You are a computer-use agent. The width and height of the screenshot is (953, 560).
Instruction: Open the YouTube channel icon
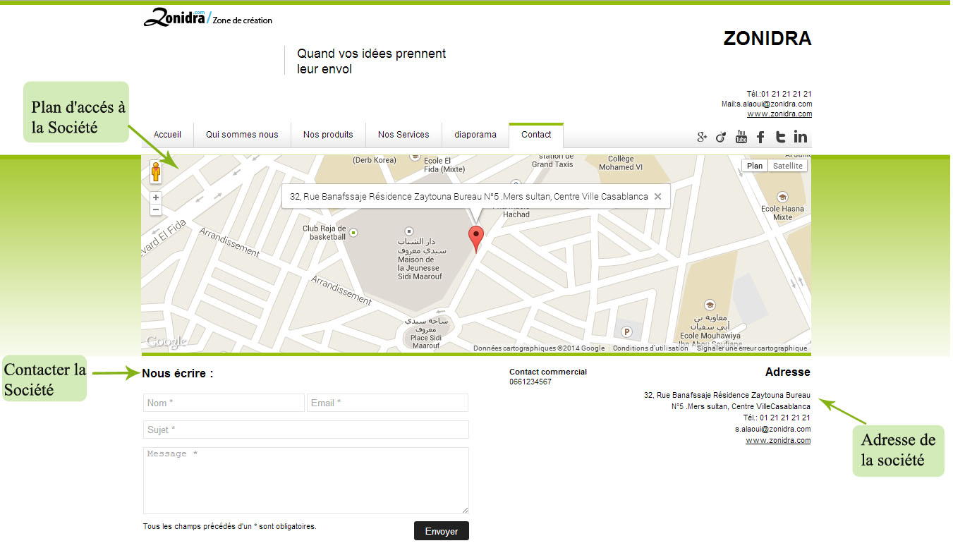click(x=741, y=136)
